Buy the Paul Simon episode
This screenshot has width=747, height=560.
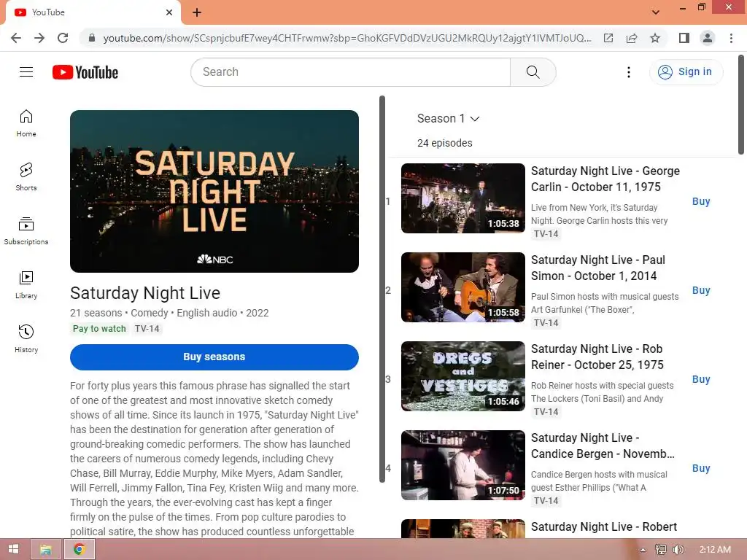[701, 290]
